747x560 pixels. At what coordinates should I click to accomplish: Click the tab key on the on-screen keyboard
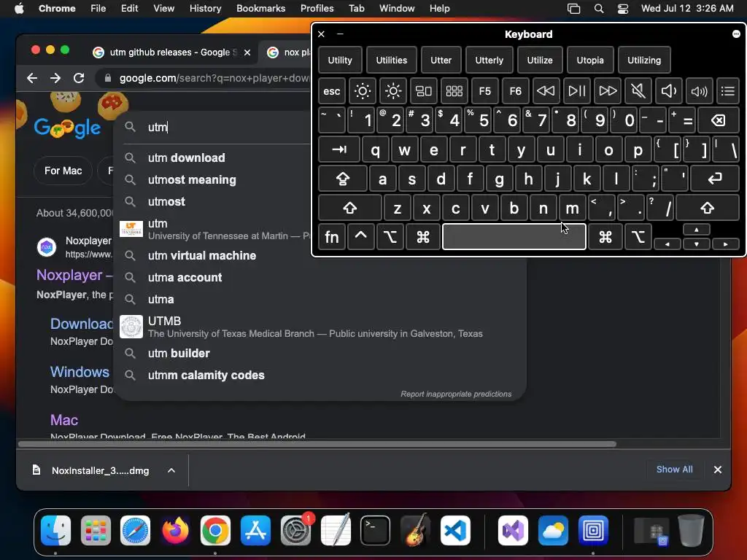(339, 149)
